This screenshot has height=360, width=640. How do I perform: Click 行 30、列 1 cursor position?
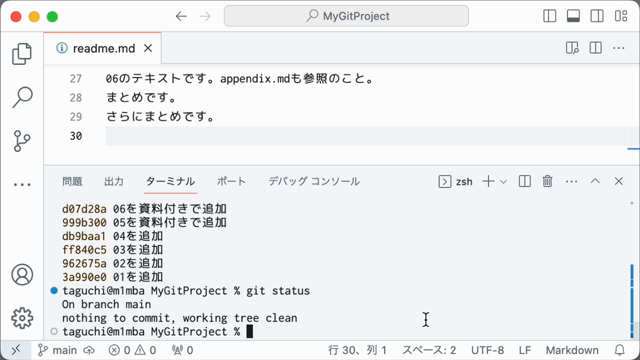357,350
